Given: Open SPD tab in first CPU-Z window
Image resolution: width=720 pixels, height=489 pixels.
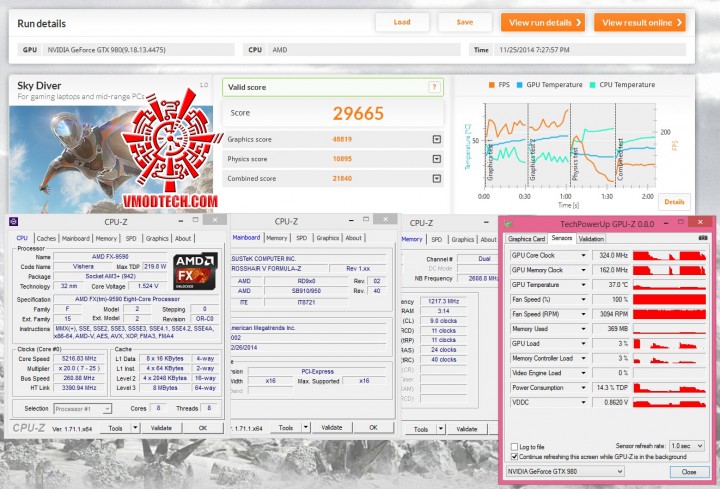Looking at the screenshot, I should (x=131, y=238).
